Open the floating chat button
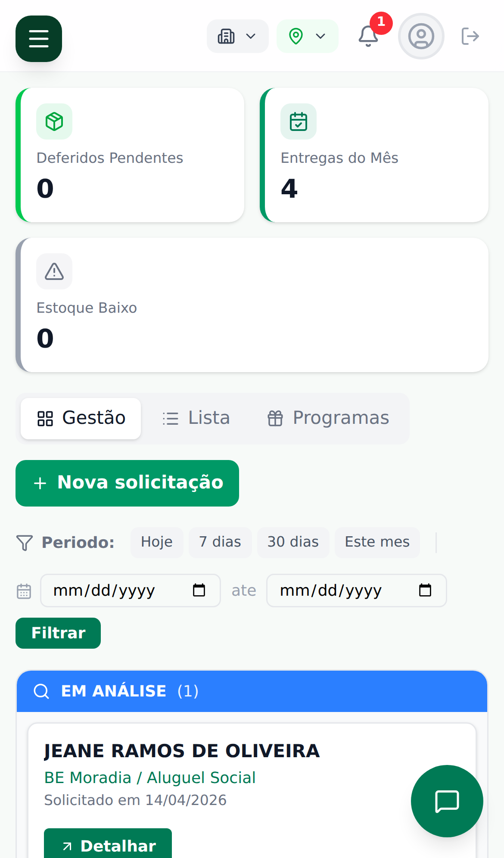The image size is (504, 858). (447, 801)
